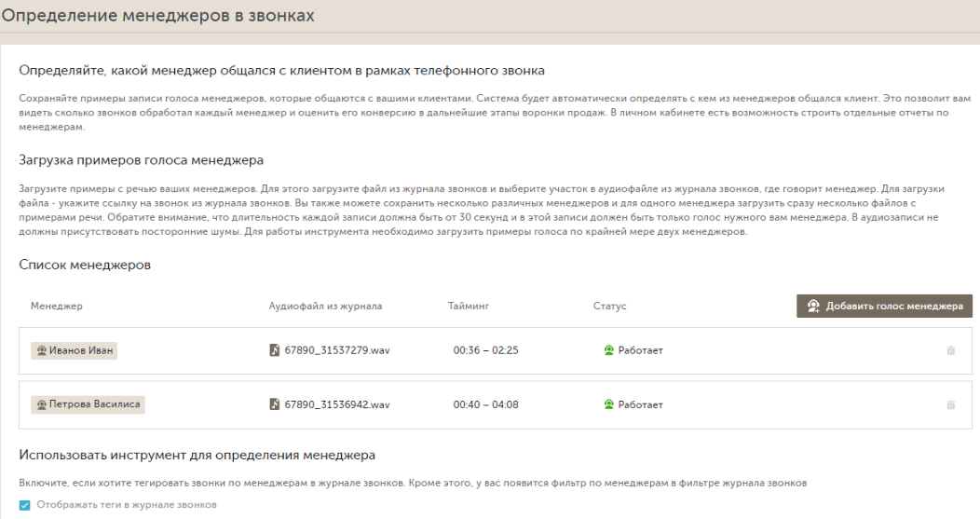Delete the Иванов Иван manager row
Image resolution: width=980 pixels, height=519 pixels.
tap(950, 350)
